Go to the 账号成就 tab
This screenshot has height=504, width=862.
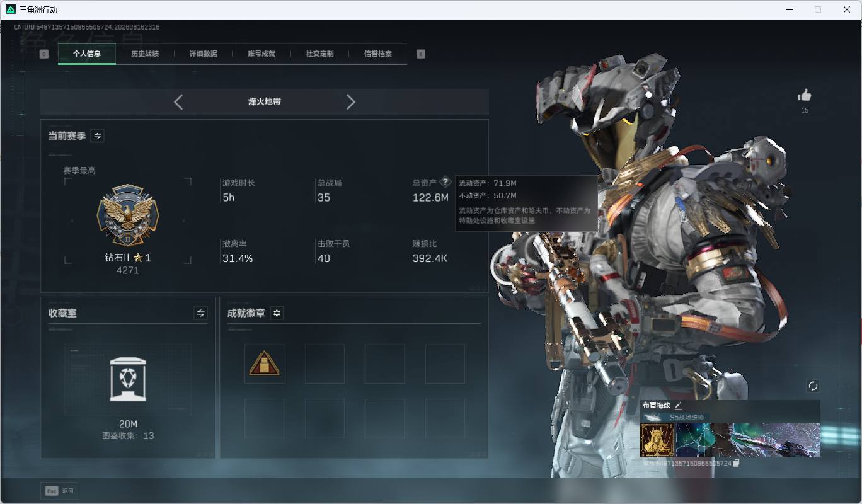[x=261, y=54]
